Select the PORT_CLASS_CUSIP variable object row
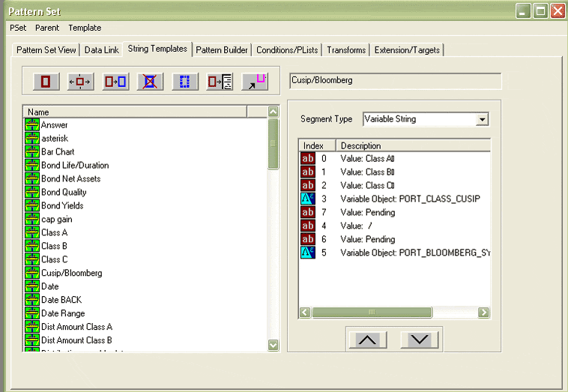Viewport: 568px width, 392px height. [x=409, y=199]
